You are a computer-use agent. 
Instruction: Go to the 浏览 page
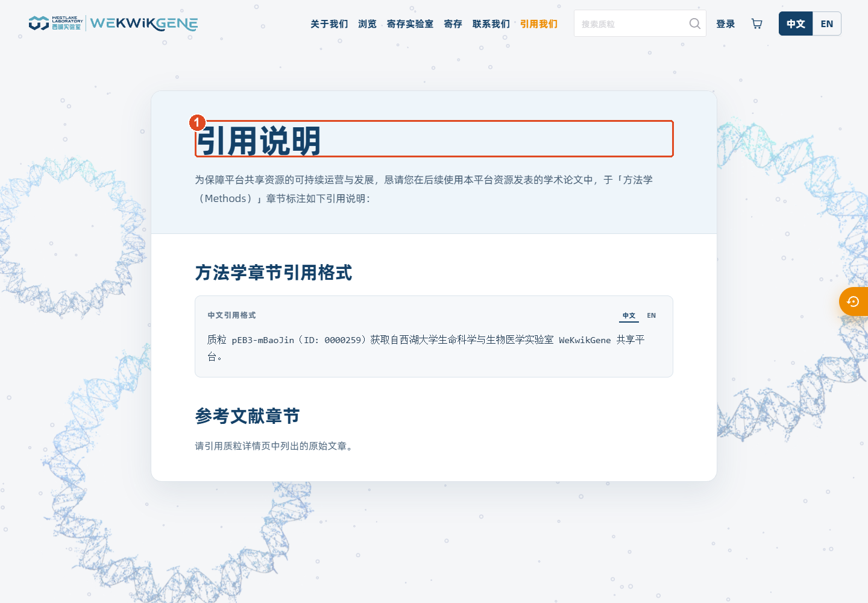pyautogui.click(x=367, y=24)
